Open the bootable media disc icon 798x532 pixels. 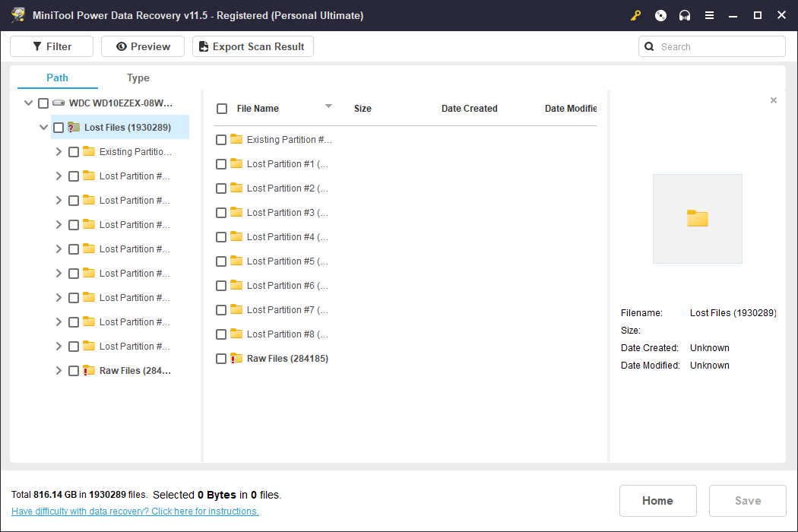pos(660,15)
